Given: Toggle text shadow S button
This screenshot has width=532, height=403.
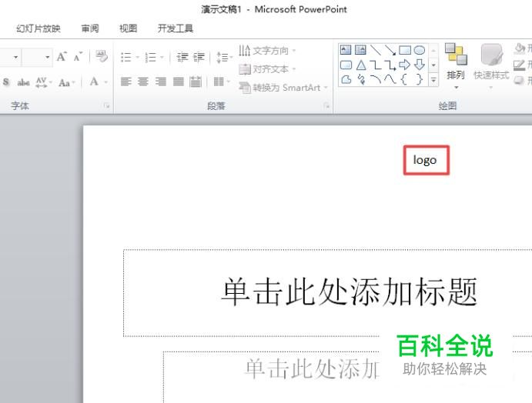Looking at the screenshot, I should coord(6,82).
